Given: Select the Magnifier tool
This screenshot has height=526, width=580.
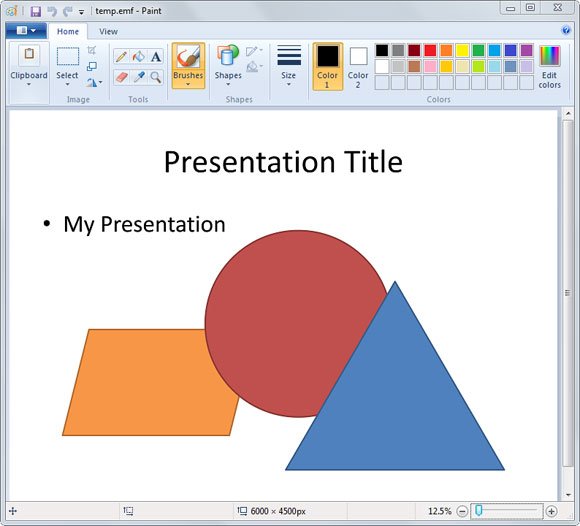Looking at the screenshot, I should (x=156, y=77).
